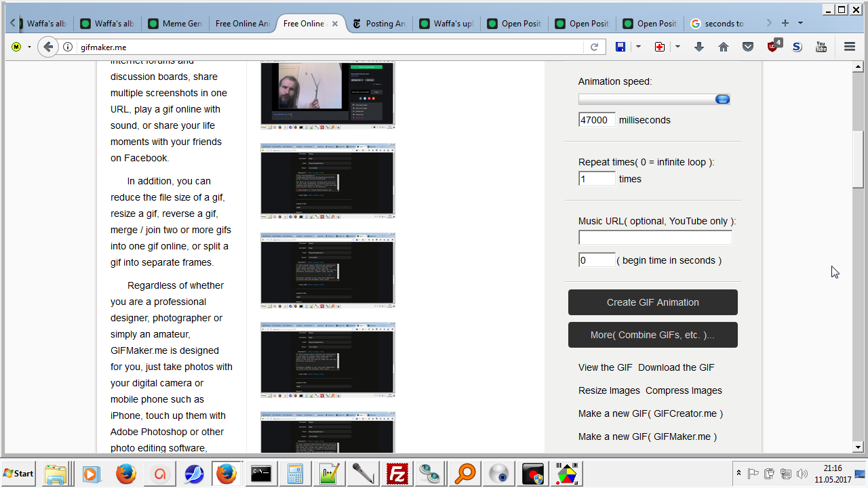Open the colorful cube taskbar app

click(566, 473)
